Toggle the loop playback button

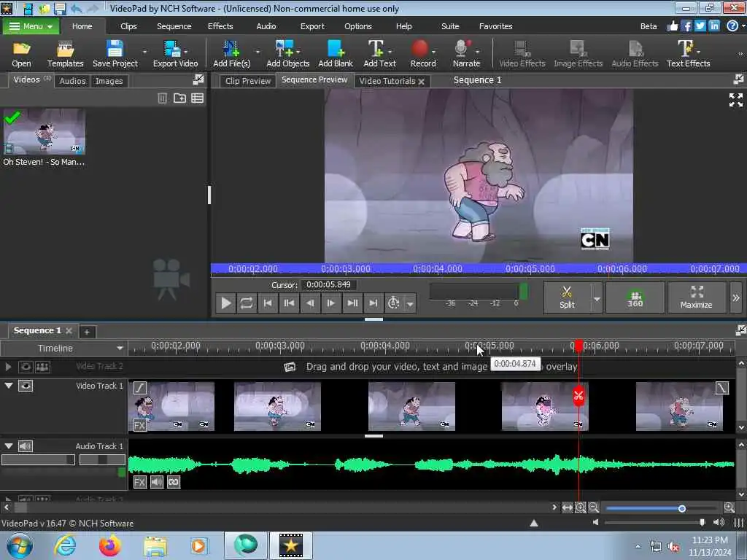247,303
